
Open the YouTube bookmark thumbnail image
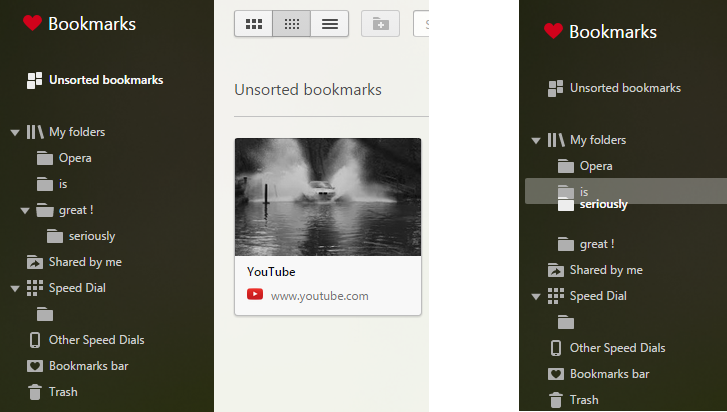327,197
